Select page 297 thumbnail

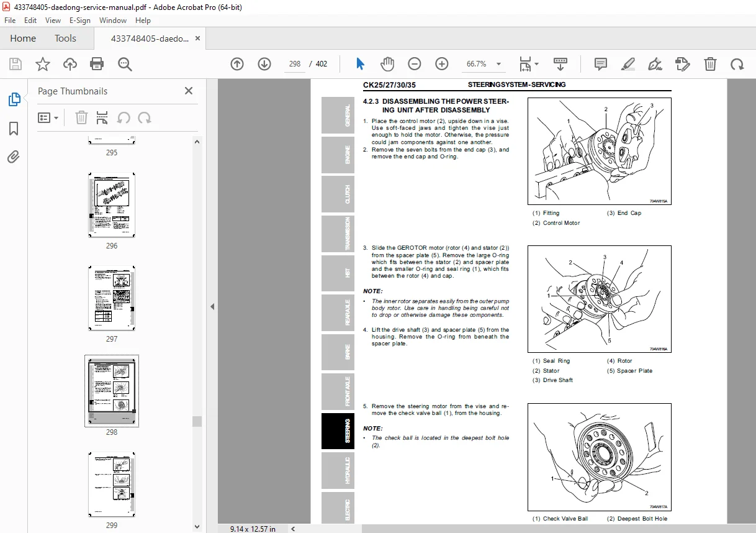[112, 298]
